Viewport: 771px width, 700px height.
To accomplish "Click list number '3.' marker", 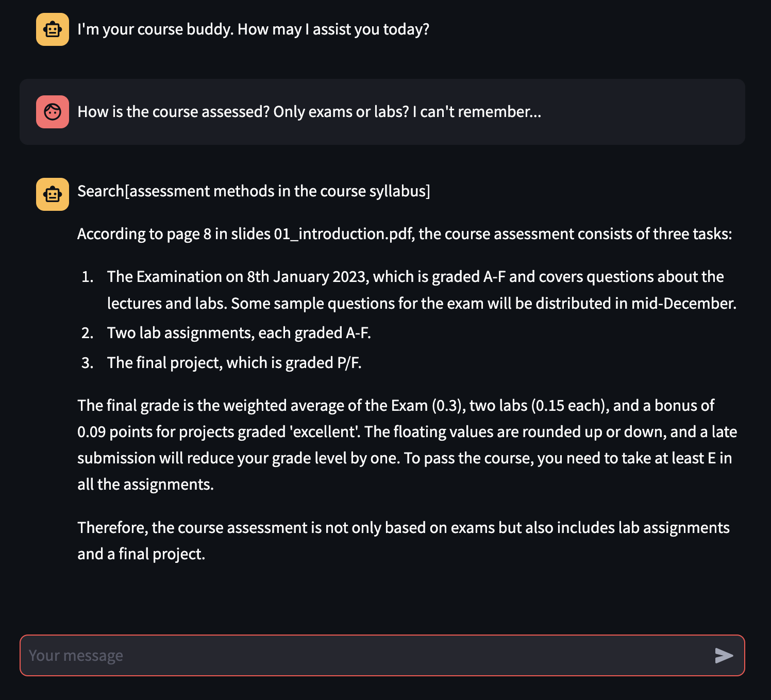I will pos(88,363).
